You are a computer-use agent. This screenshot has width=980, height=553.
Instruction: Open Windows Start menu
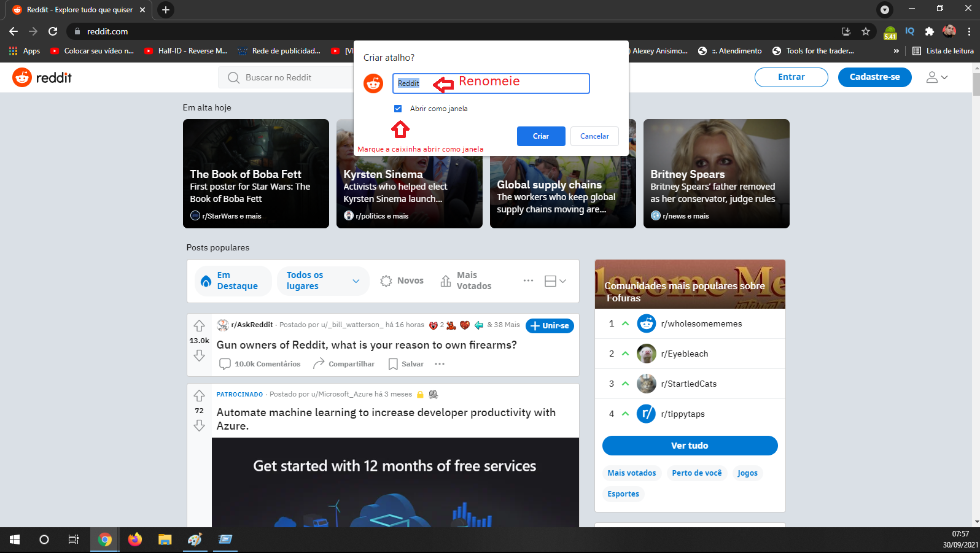coord(15,539)
